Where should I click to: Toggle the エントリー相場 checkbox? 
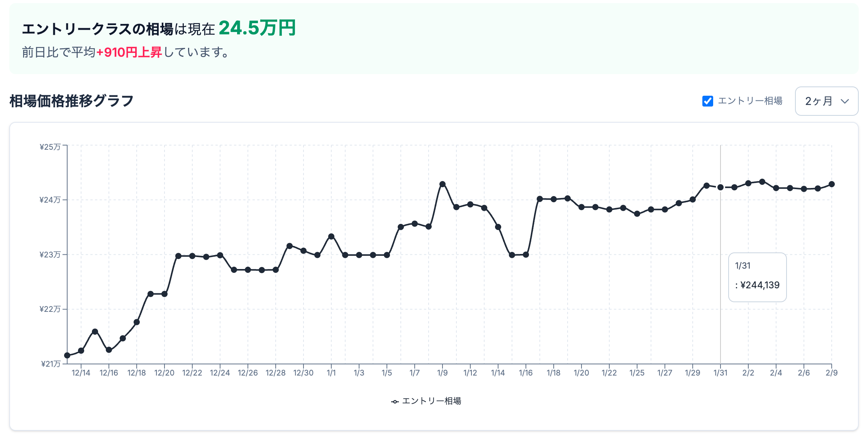click(707, 101)
